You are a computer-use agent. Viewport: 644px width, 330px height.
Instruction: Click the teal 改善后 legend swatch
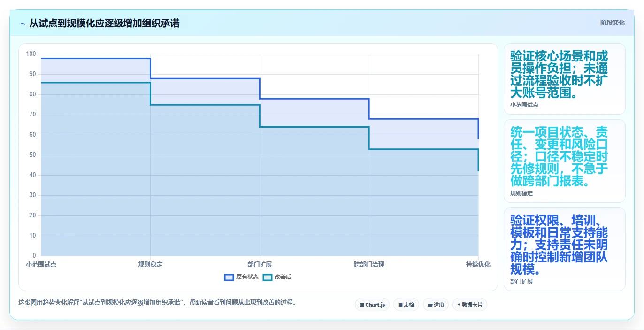[267, 277]
